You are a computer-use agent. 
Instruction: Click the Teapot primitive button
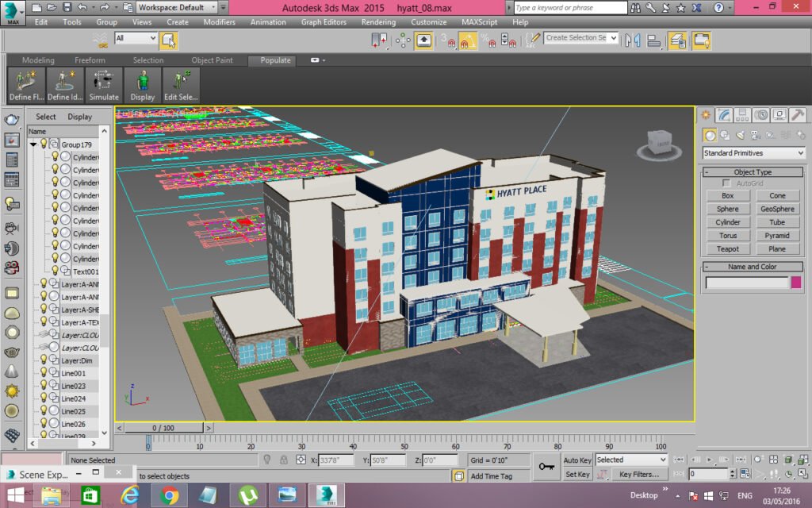pyautogui.click(x=728, y=248)
